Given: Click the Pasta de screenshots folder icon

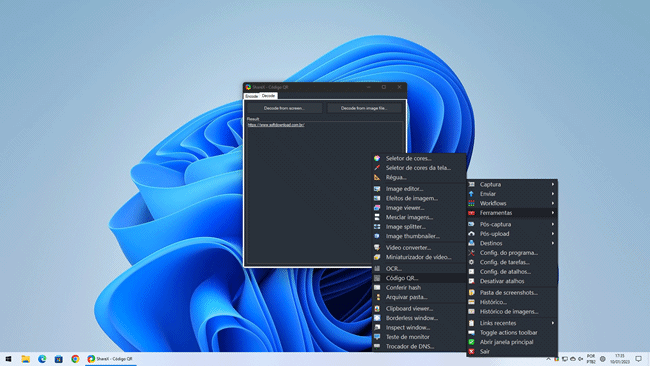Looking at the screenshot, I should click(471, 292).
